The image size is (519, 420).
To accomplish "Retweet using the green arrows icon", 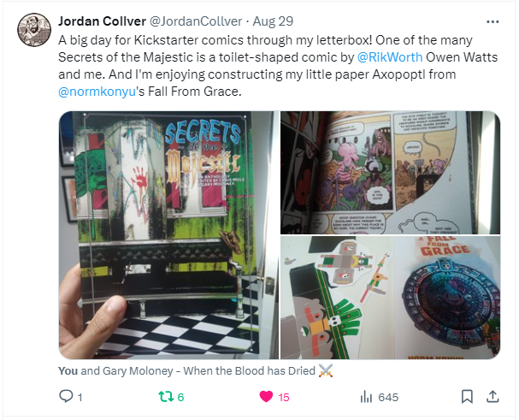I will click(x=166, y=397).
